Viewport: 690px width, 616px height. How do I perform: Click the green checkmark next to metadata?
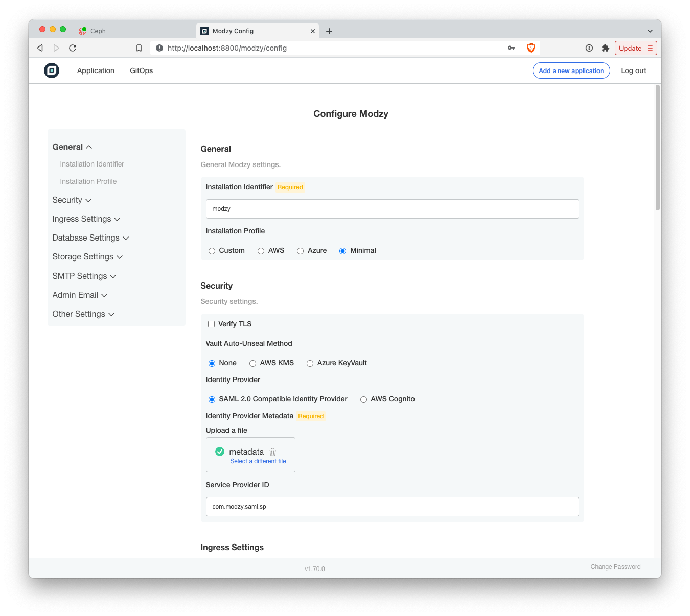(220, 452)
